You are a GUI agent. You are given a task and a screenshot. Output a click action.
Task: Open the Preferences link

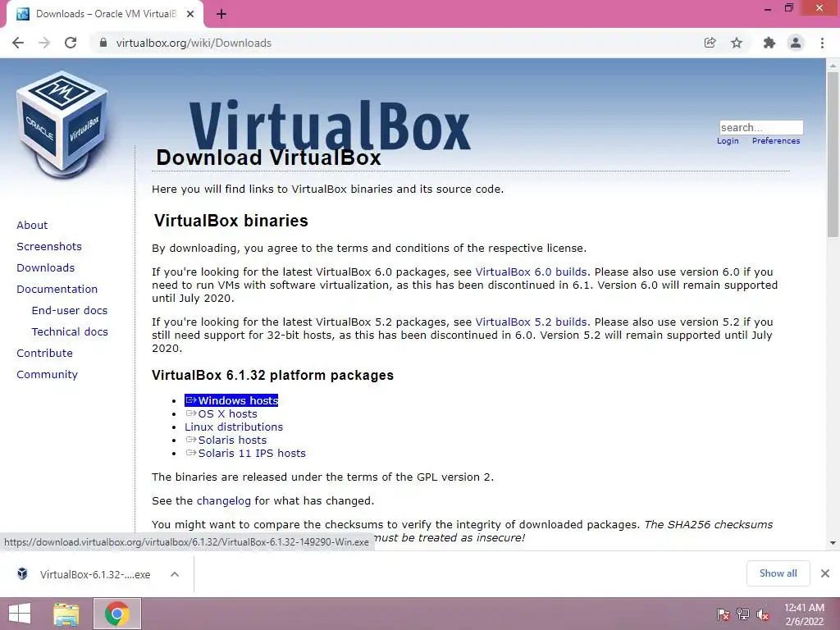(776, 141)
